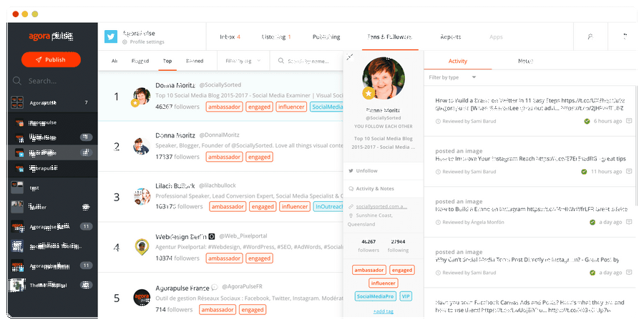Click the green check icon next to 11 hours ago

[x=584, y=172]
